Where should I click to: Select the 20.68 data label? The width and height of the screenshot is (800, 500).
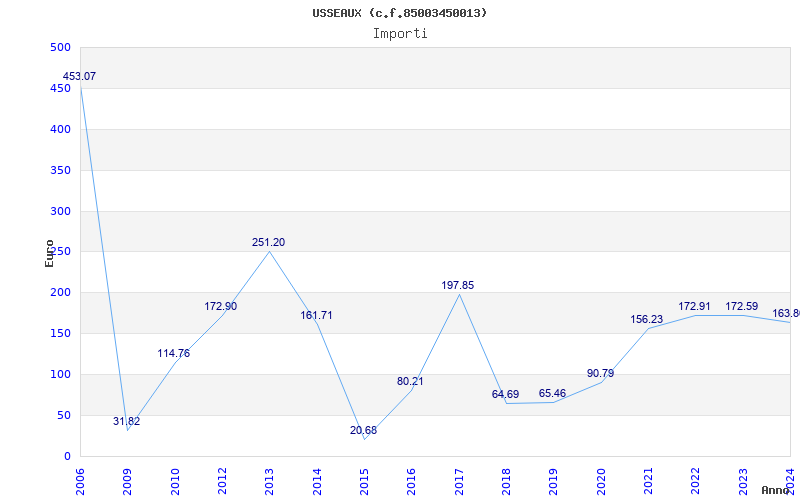coord(363,430)
